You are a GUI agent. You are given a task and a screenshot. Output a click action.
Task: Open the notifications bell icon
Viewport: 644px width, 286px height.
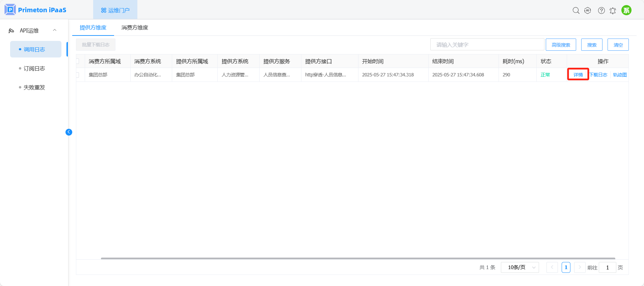pos(613,10)
